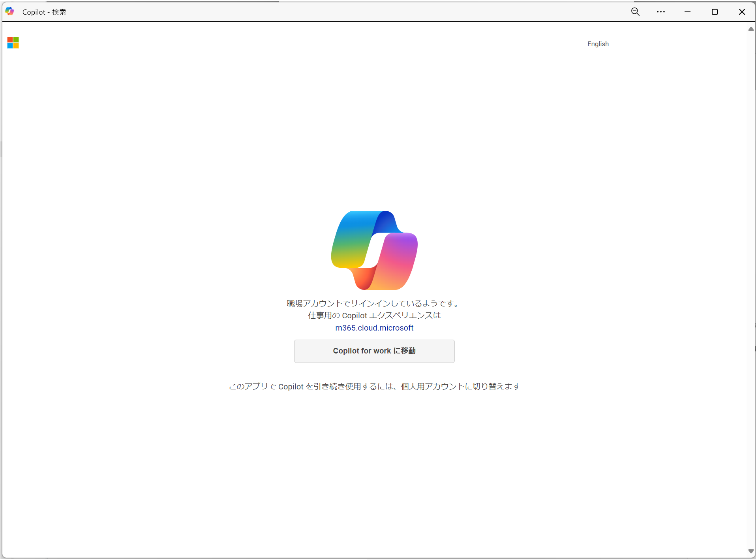The width and height of the screenshot is (756, 560).
Task: Maximize the Copilot window
Action: (714, 12)
